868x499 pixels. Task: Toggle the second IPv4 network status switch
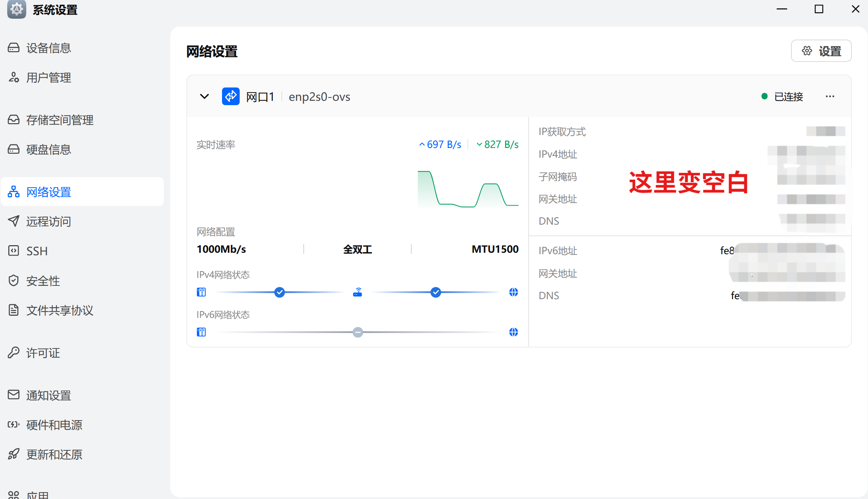435,292
